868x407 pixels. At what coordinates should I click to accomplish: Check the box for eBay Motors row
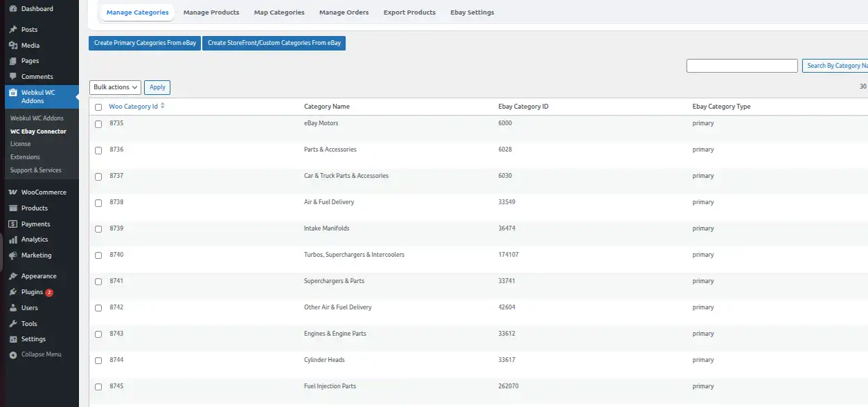point(98,124)
